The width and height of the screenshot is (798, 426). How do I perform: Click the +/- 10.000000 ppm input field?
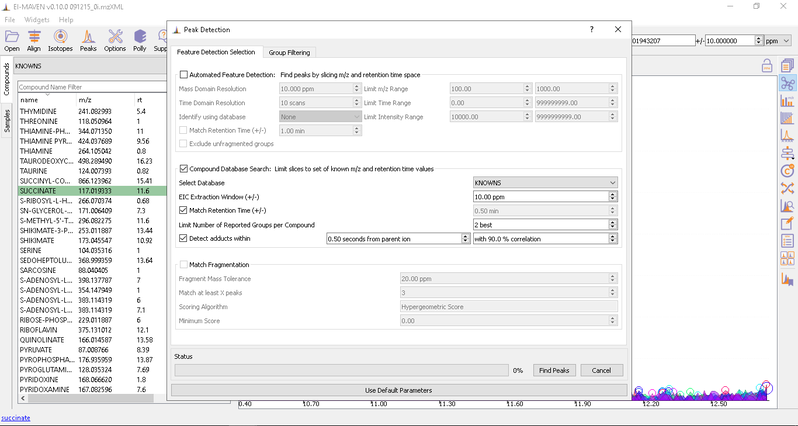[730, 41]
